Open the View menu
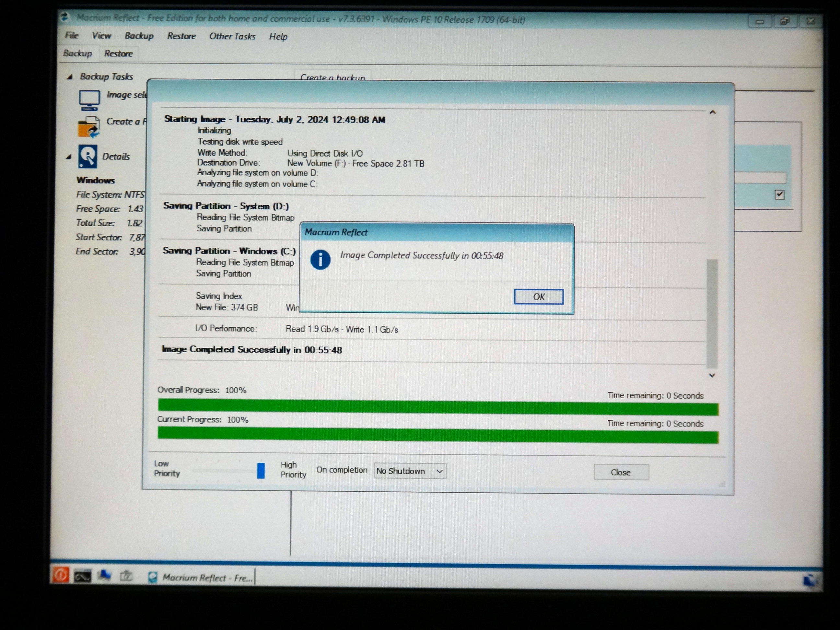Viewport: 840px width, 630px height. pos(101,36)
